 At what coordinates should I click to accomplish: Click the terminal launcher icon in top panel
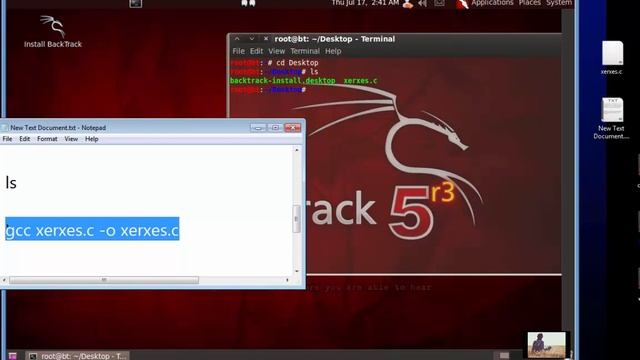point(136,3)
